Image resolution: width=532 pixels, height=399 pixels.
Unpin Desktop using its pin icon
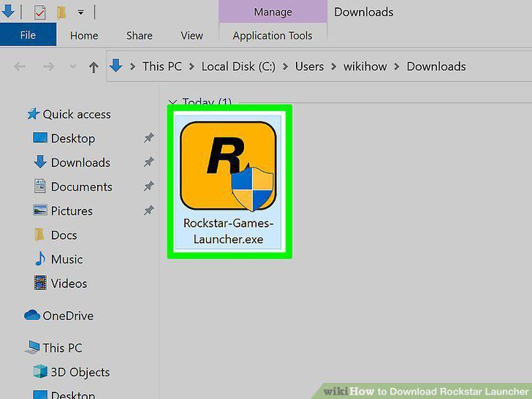(148, 137)
